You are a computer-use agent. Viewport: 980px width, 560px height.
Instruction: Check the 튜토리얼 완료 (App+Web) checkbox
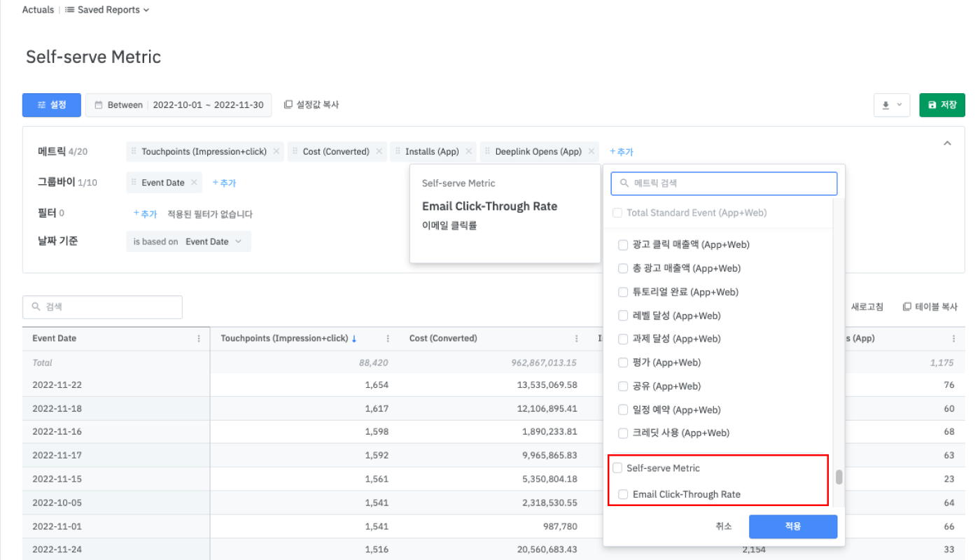click(623, 292)
